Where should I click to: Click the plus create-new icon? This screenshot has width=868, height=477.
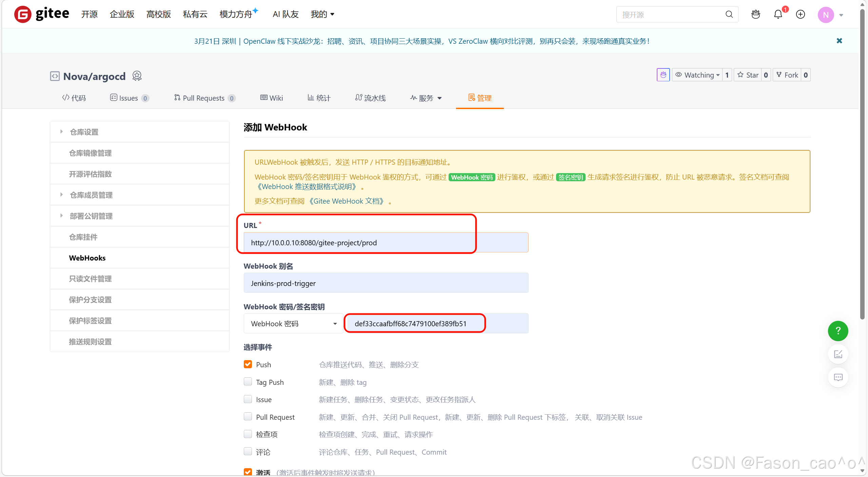coord(801,14)
